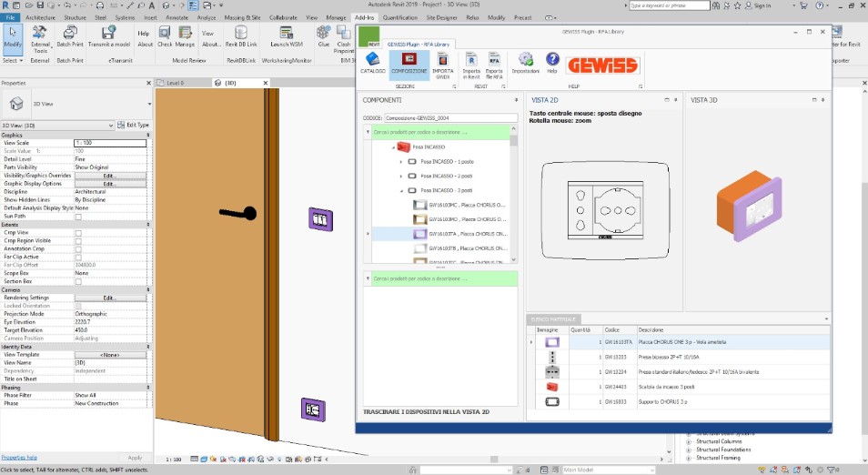The height and width of the screenshot is (475, 868).
Task: Click Edit Type button
Action: pyautogui.click(x=134, y=126)
